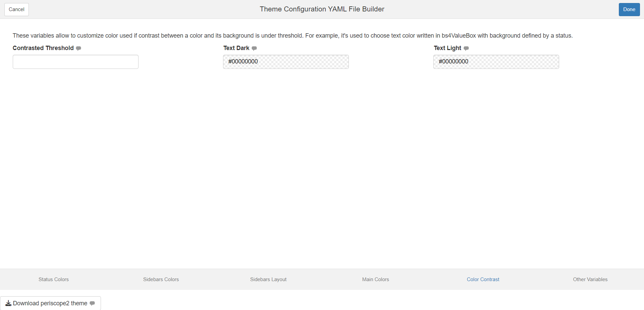Click the Text Dark label
This screenshot has width=644, height=310.
tap(236, 48)
